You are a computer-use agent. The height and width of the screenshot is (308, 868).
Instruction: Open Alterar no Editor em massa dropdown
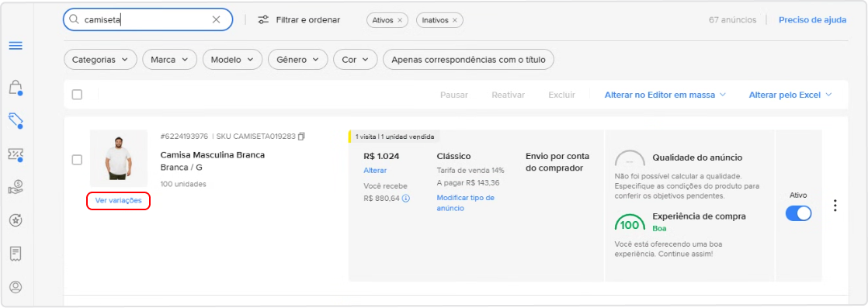(x=665, y=95)
